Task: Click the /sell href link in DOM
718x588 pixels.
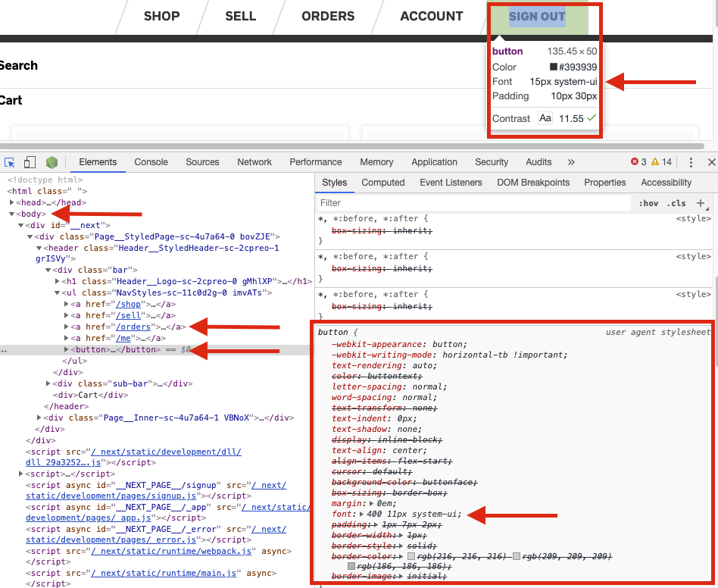Action: point(128,315)
